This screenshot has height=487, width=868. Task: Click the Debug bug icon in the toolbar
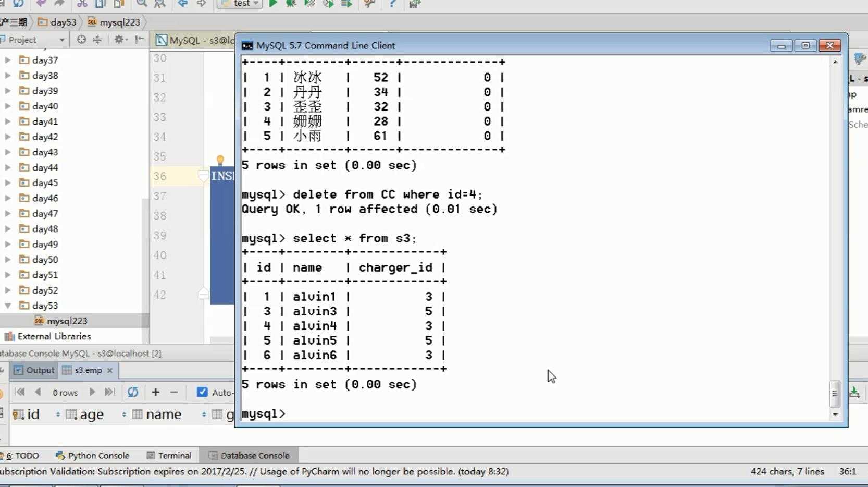pos(291,4)
